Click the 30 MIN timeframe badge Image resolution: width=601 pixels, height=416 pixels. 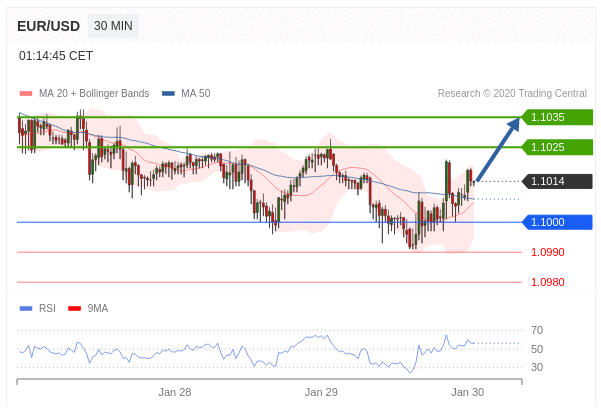click(x=113, y=26)
